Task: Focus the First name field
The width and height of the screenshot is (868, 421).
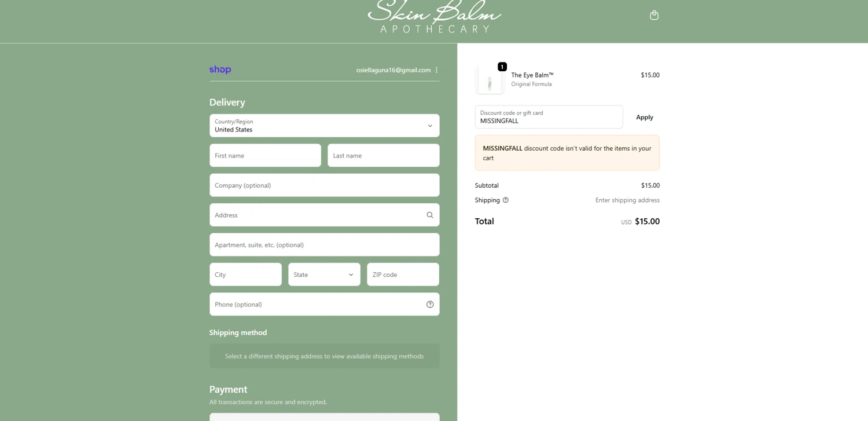Action: [265, 155]
